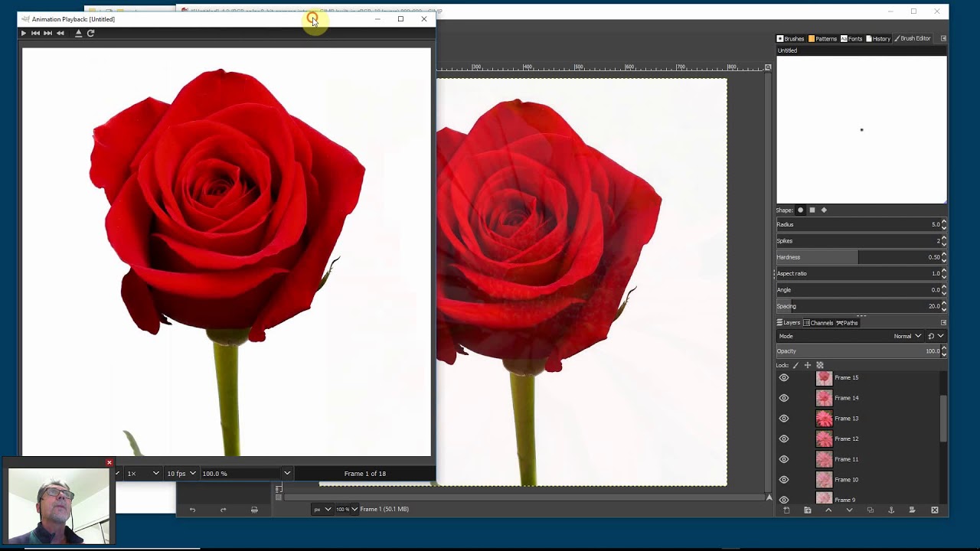Open the playback speed 1× dropdown
The image size is (980, 551).
point(143,474)
